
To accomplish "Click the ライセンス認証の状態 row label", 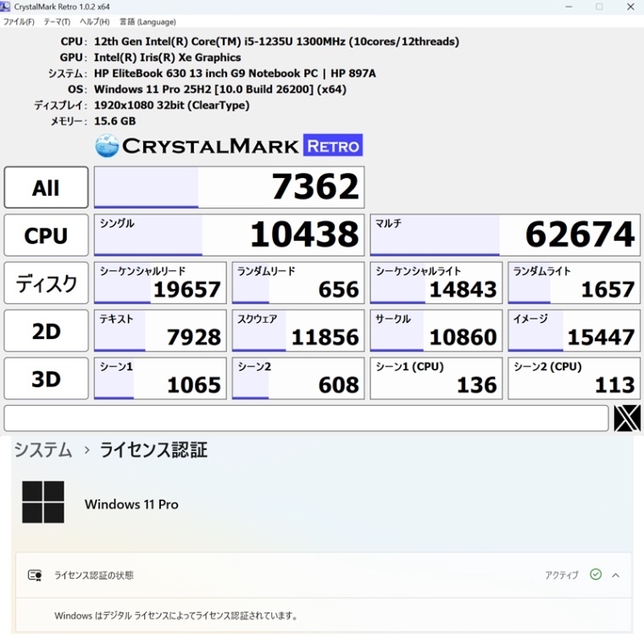I will (x=94, y=575).
